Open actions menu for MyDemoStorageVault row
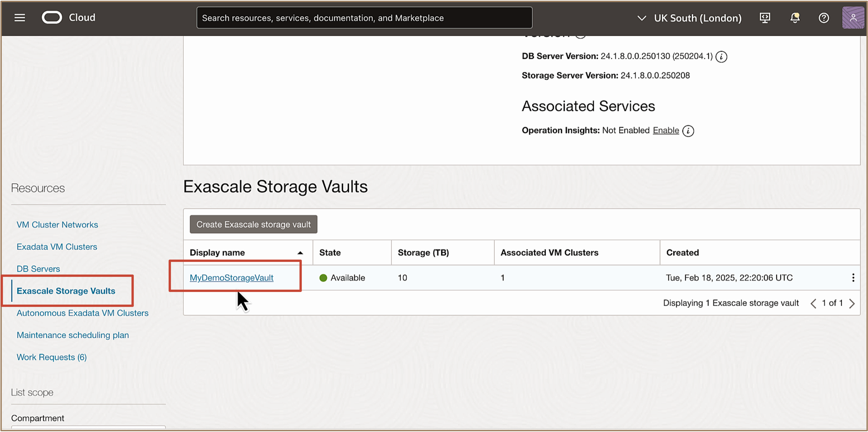This screenshot has width=868, height=432. [x=853, y=278]
